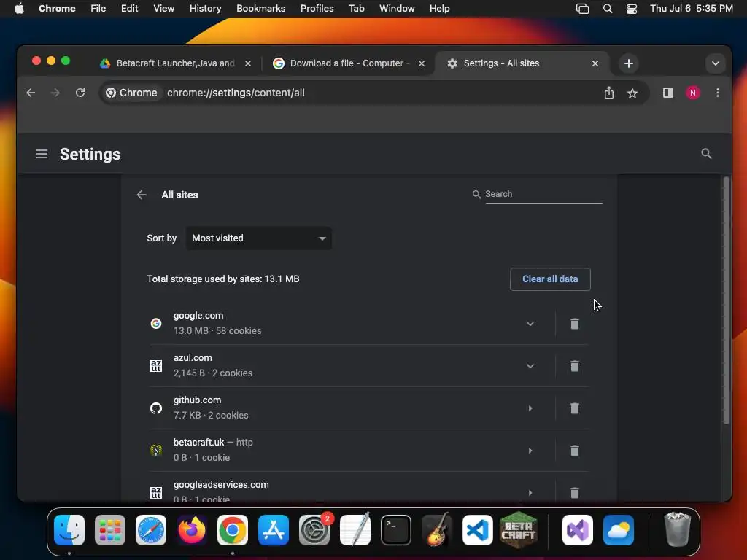Close the Settings - All sites tab

tap(595, 63)
